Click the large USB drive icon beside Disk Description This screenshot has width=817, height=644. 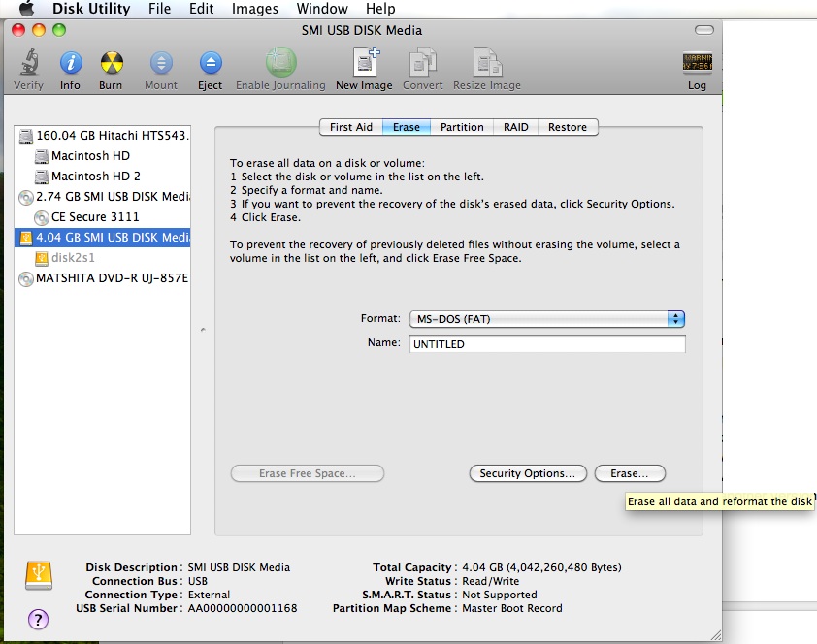click(39, 575)
